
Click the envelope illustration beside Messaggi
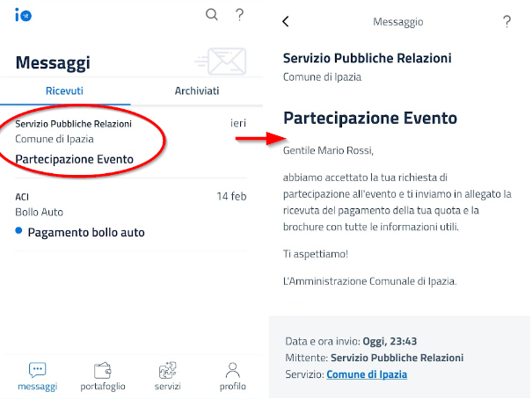click(220, 60)
